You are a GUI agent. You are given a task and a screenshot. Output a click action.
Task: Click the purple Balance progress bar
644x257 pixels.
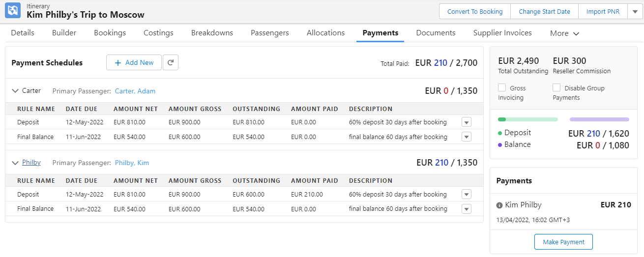[599, 119]
